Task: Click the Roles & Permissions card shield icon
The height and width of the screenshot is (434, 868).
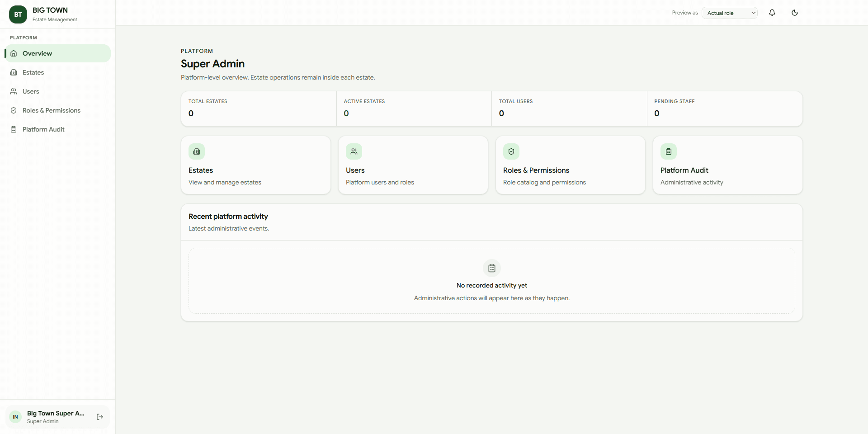Action: click(511, 151)
